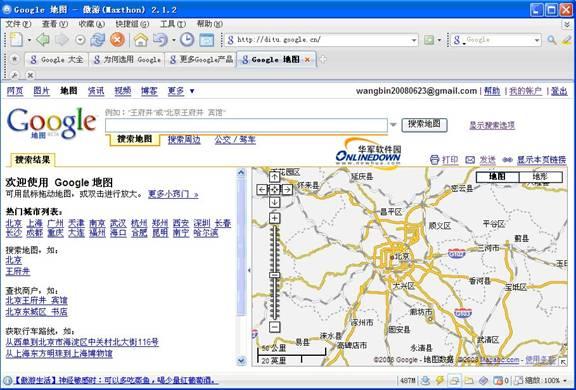Click the wrench icon below the tabs
This screenshot has height=390, width=576.
point(15,75)
